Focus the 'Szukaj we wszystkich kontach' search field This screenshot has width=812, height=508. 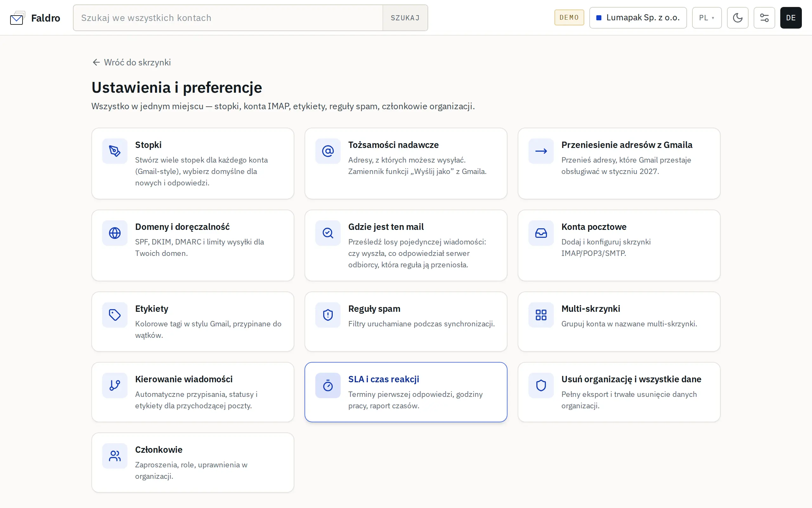pos(228,18)
